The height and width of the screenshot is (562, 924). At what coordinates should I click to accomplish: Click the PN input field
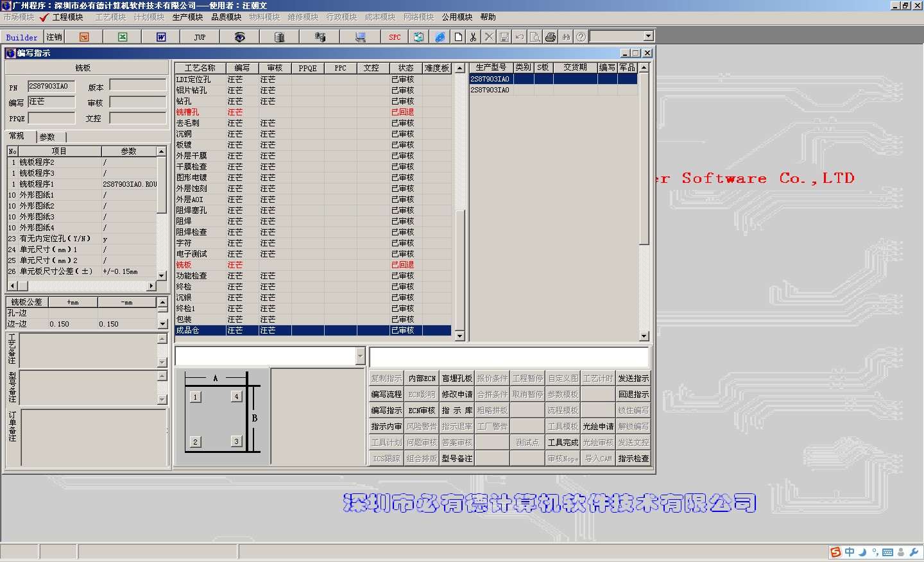pos(51,87)
